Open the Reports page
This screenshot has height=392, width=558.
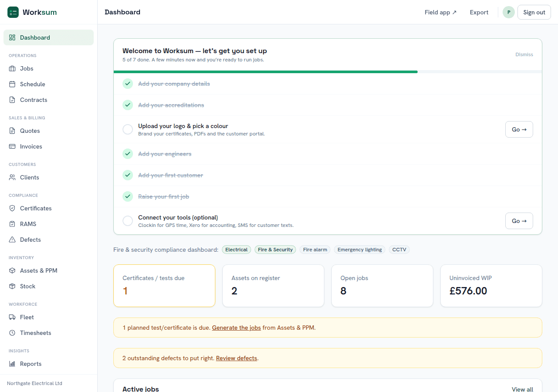click(x=48, y=364)
